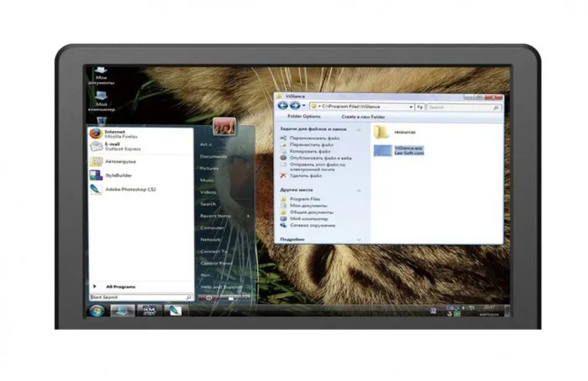The width and height of the screenshot is (588, 381).
Task: Open Help and Support from Start menu
Action: pos(221,287)
